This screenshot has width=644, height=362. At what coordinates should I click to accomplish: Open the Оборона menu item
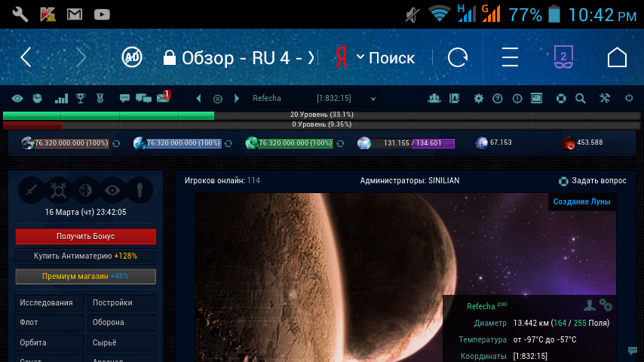tap(122, 323)
